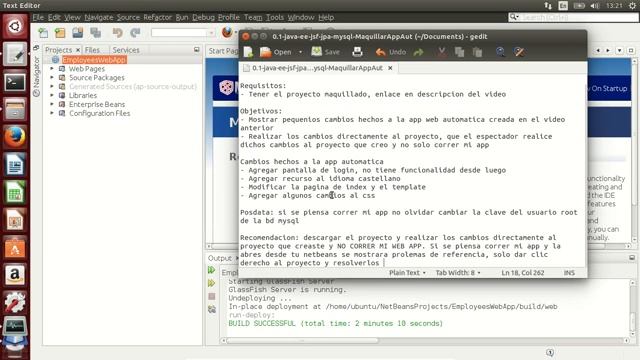Change Tab Width 8 setting
This screenshot has height=360, width=640.
(458, 273)
